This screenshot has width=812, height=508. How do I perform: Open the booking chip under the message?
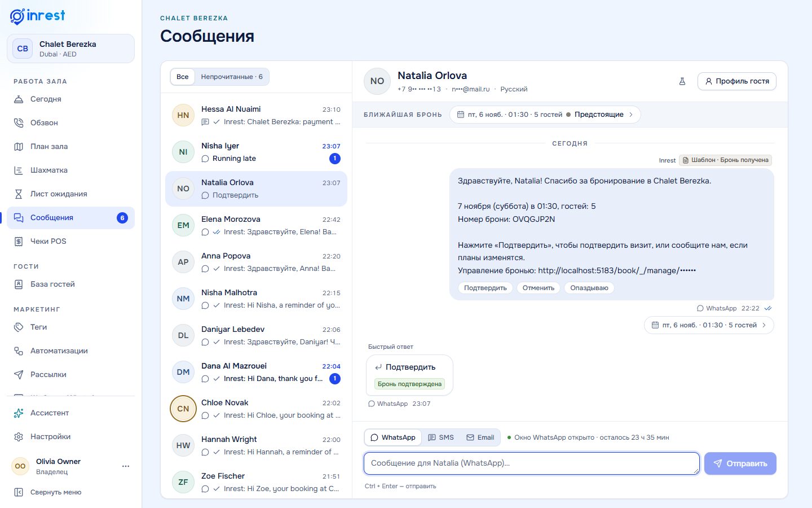click(x=709, y=325)
